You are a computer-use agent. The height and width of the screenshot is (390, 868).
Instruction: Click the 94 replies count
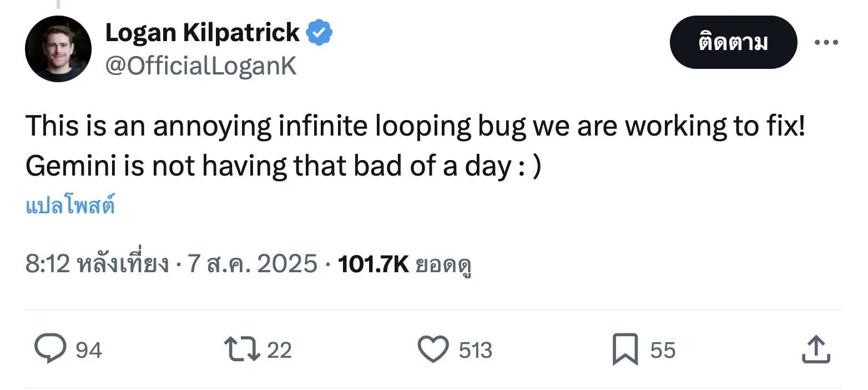click(x=89, y=351)
